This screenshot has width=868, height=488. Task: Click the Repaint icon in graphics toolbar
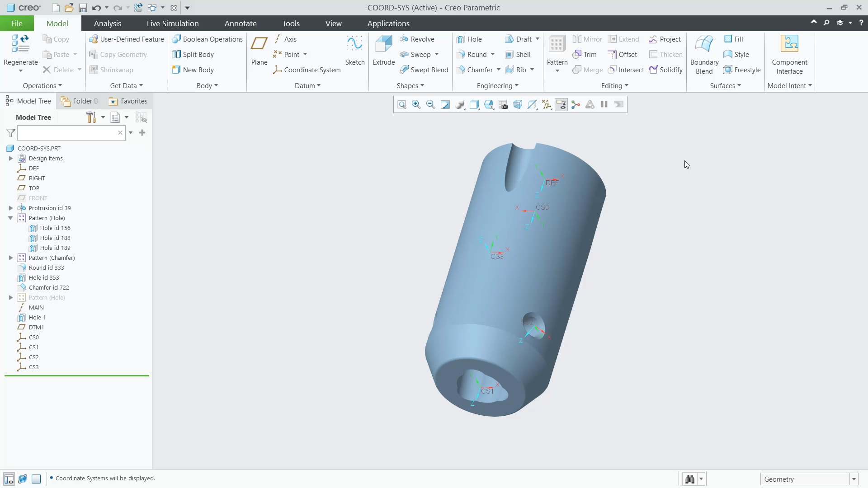pos(445,105)
